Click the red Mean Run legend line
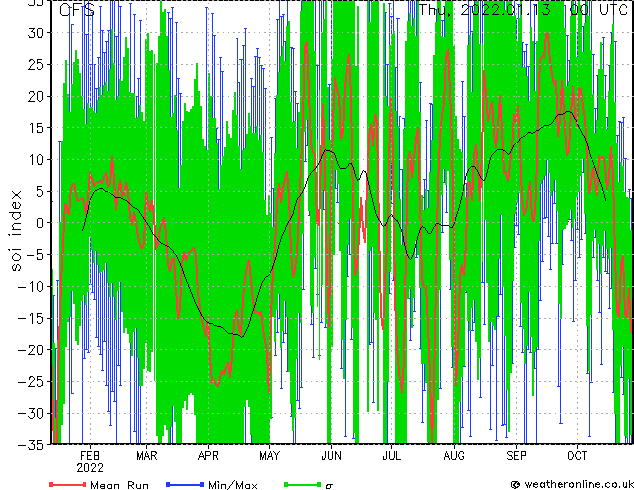Viewport: 634px width, 490px height. point(68,484)
